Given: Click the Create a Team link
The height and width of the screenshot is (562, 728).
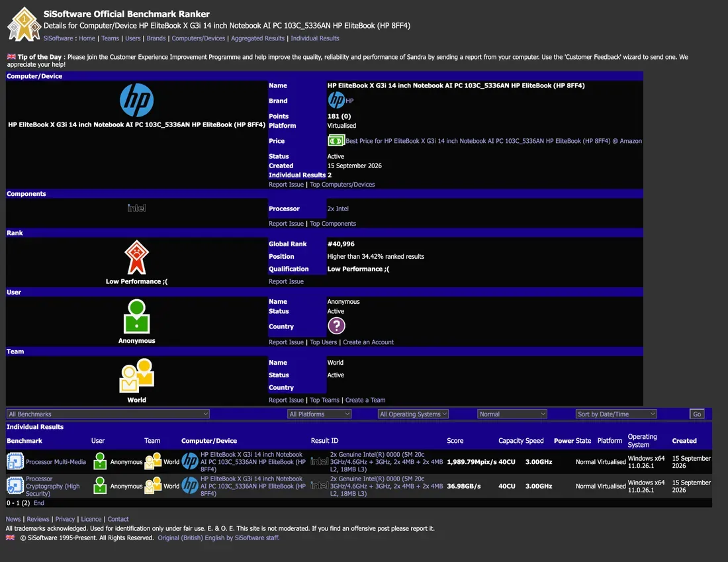Looking at the screenshot, I should click(x=365, y=400).
